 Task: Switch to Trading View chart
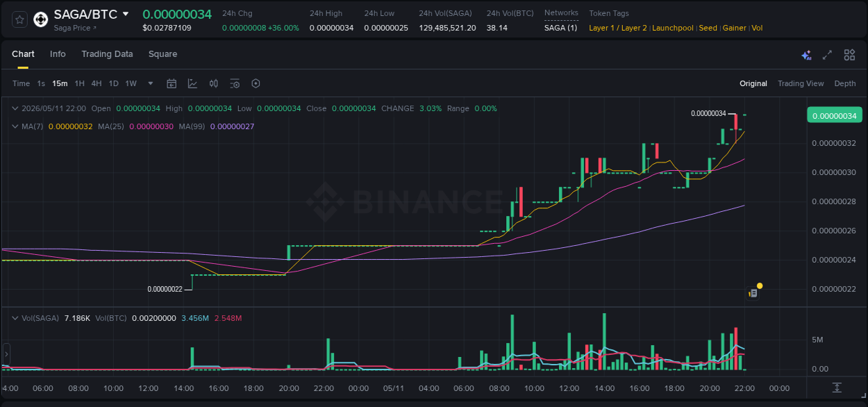pos(801,83)
